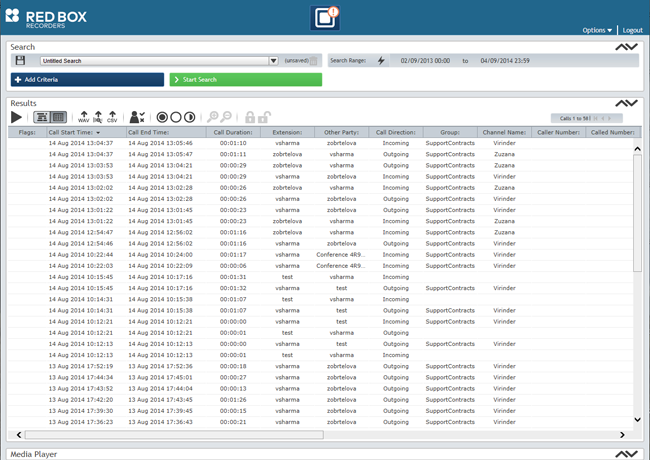Sort by Call Direction column header

click(x=396, y=133)
